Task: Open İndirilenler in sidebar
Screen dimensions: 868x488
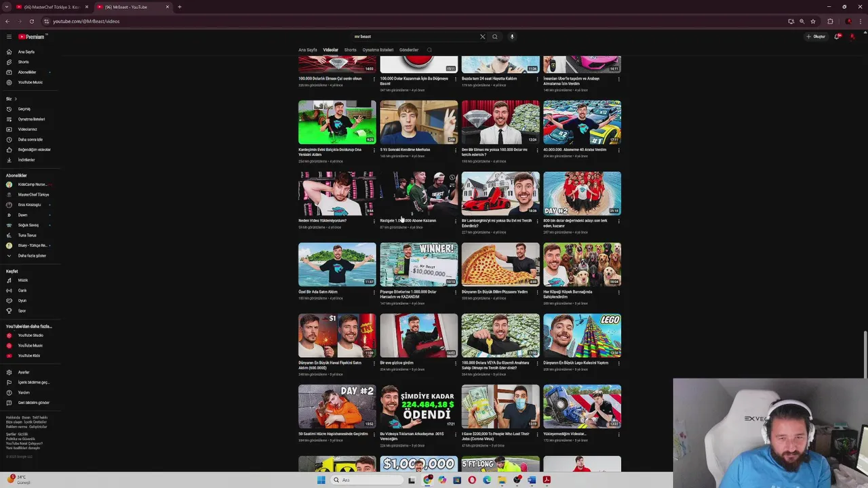Action: 27,159
